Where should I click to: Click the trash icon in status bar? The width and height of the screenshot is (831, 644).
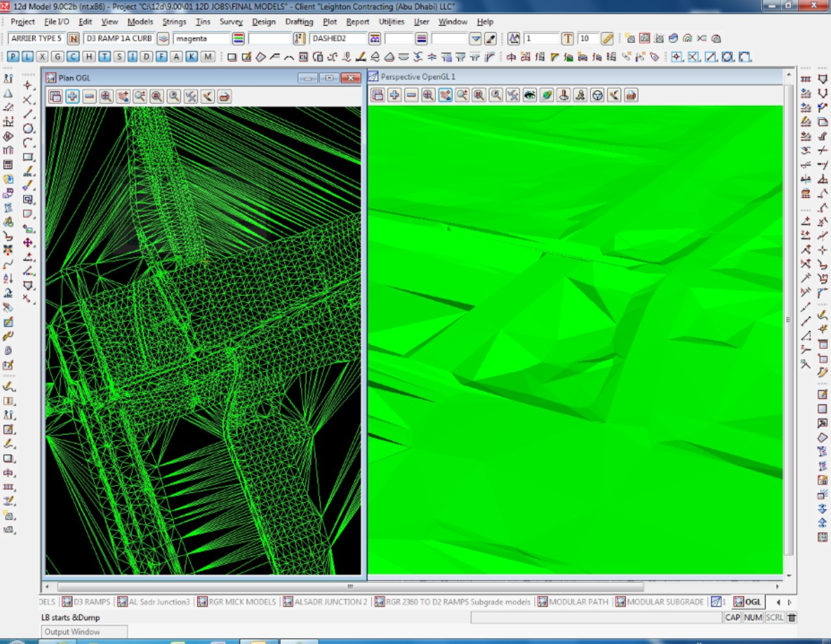coord(792,618)
